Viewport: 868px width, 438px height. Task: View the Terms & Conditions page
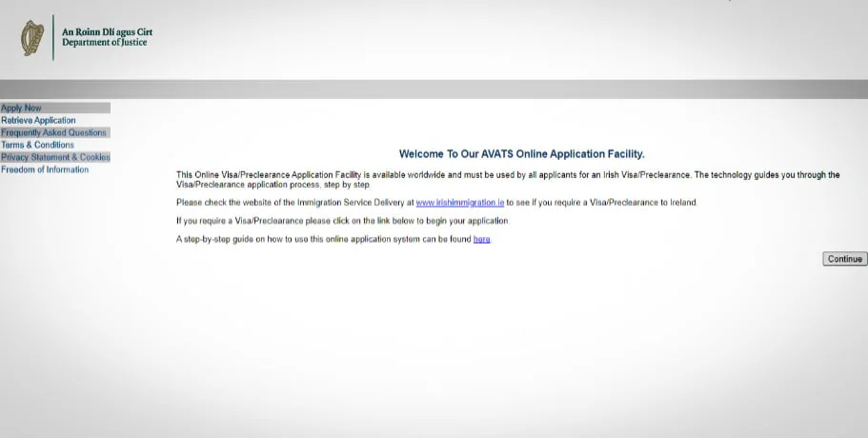coord(38,145)
